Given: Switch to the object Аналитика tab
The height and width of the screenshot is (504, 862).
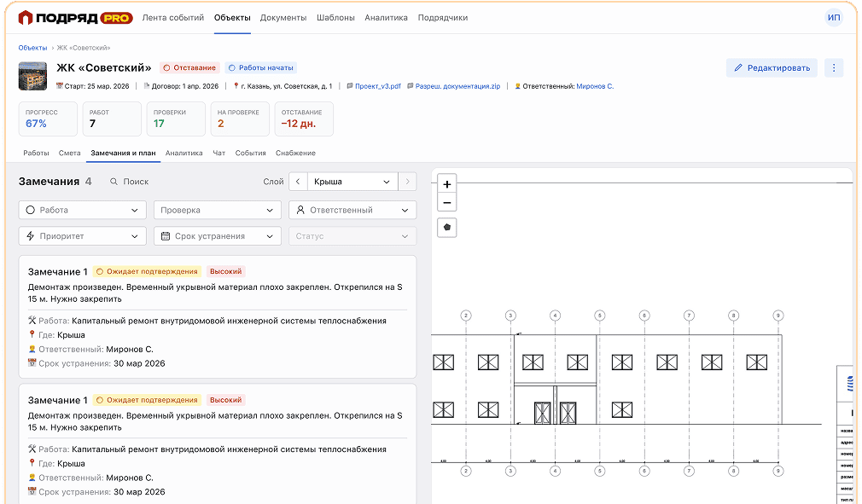Looking at the screenshot, I should [x=184, y=153].
